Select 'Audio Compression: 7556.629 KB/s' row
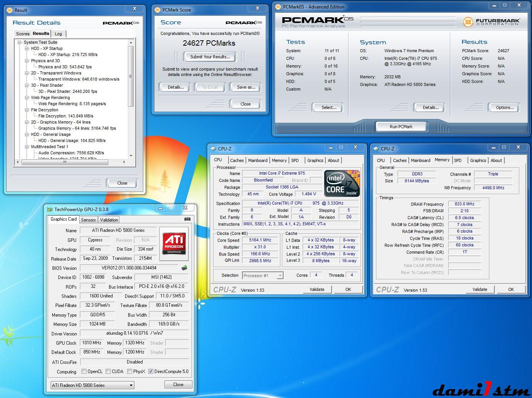 pyautogui.click(x=71, y=153)
